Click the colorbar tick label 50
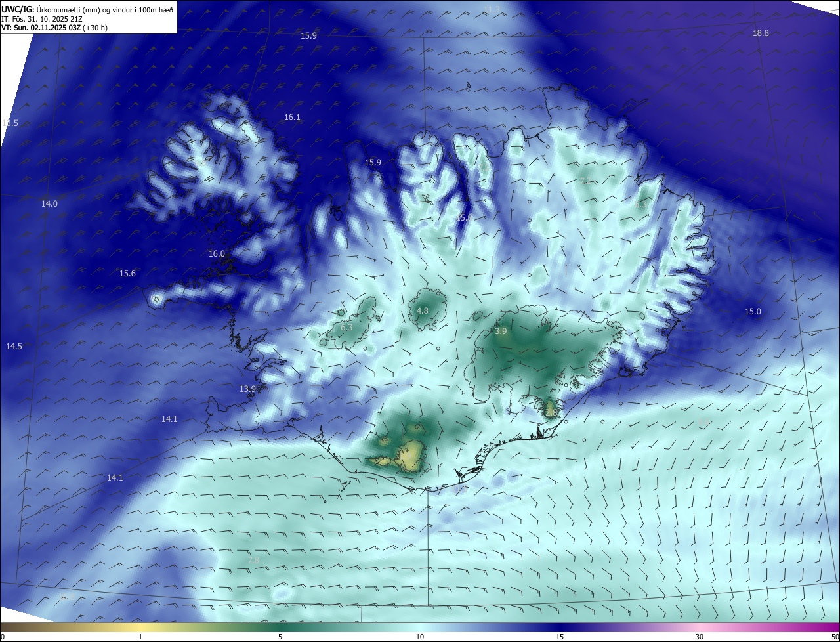 pos(834,637)
